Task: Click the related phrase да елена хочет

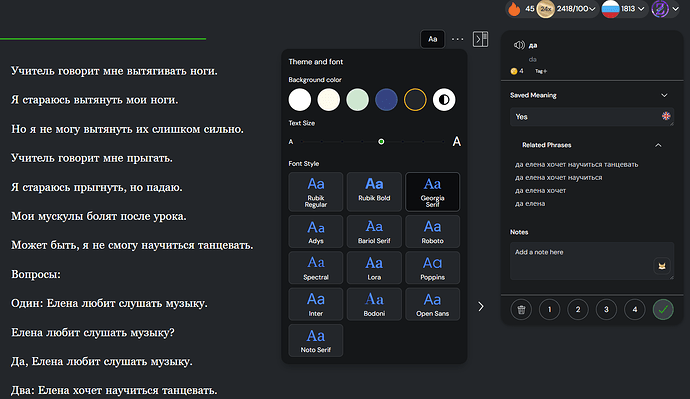Action: (x=540, y=190)
